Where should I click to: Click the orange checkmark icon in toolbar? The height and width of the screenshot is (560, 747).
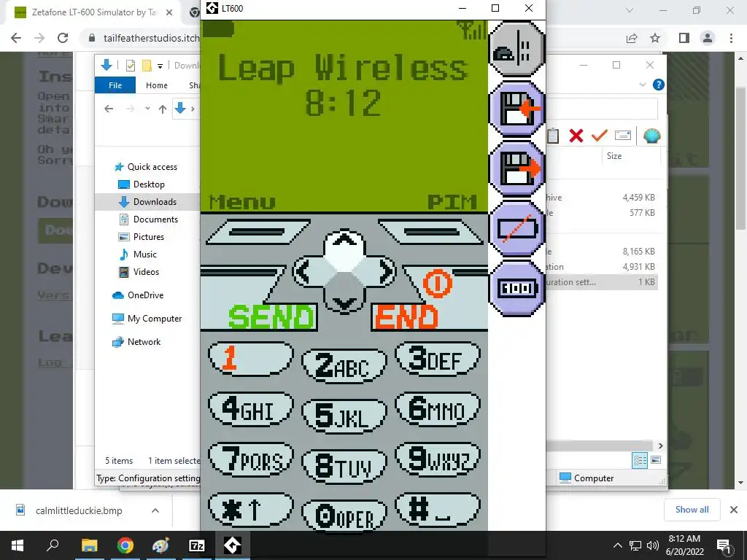(600, 136)
